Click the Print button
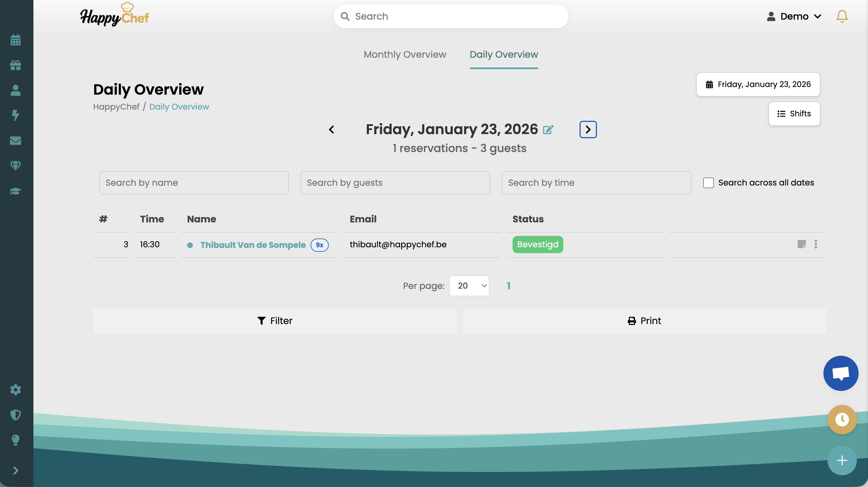This screenshot has height=487, width=868. click(x=645, y=320)
